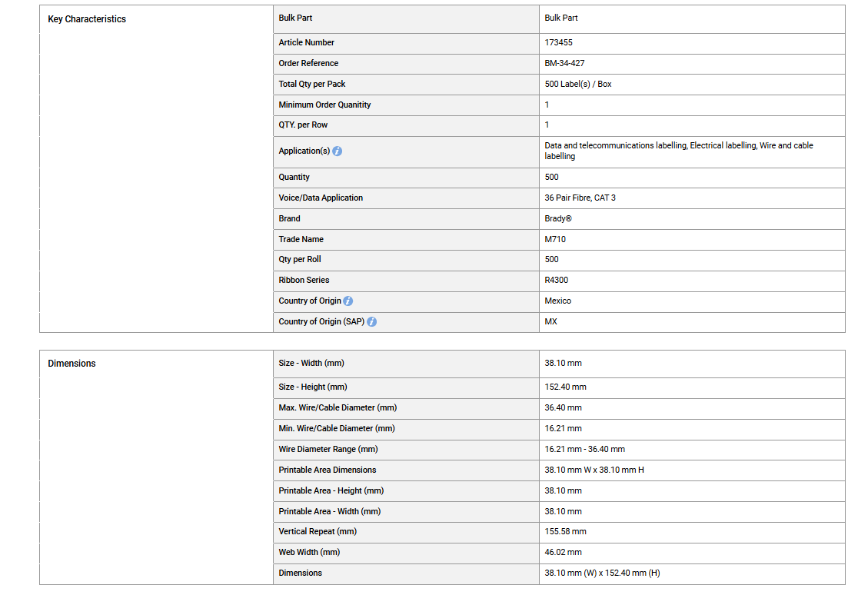This screenshot has height=595, width=868.
Task: Click the Max. Wire/Cable Diameter (mm) label
Action: pyautogui.click(x=338, y=408)
